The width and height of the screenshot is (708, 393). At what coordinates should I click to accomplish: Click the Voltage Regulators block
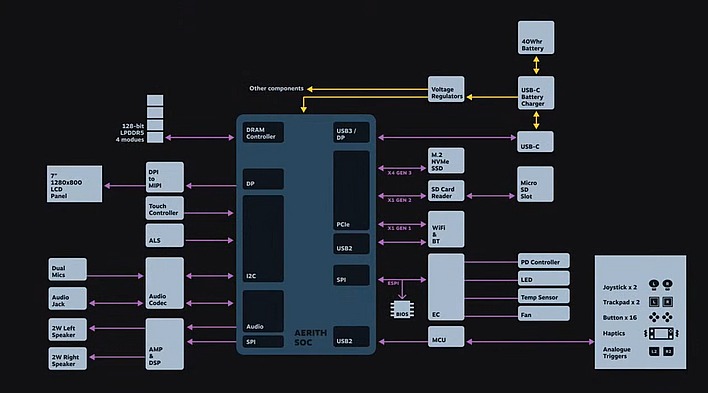click(446, 89)
